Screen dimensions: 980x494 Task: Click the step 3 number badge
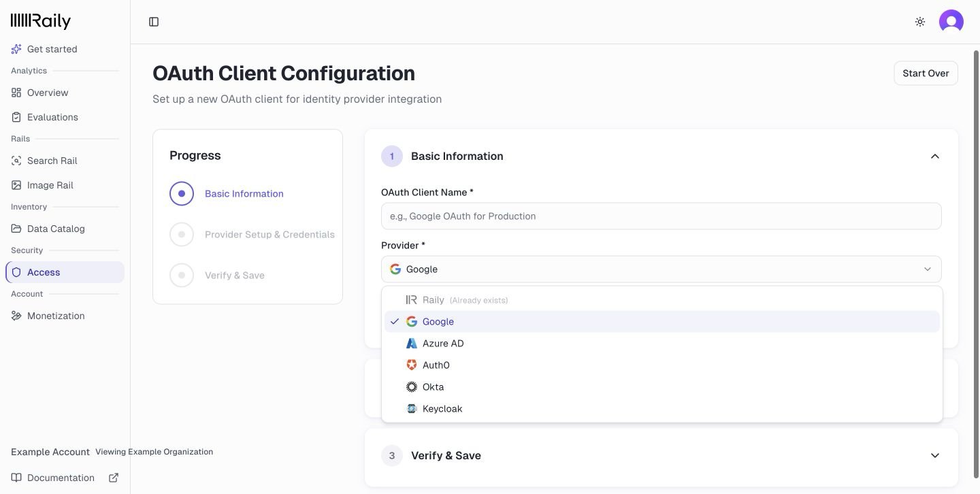pyautogui.click(x=392, y=456)
